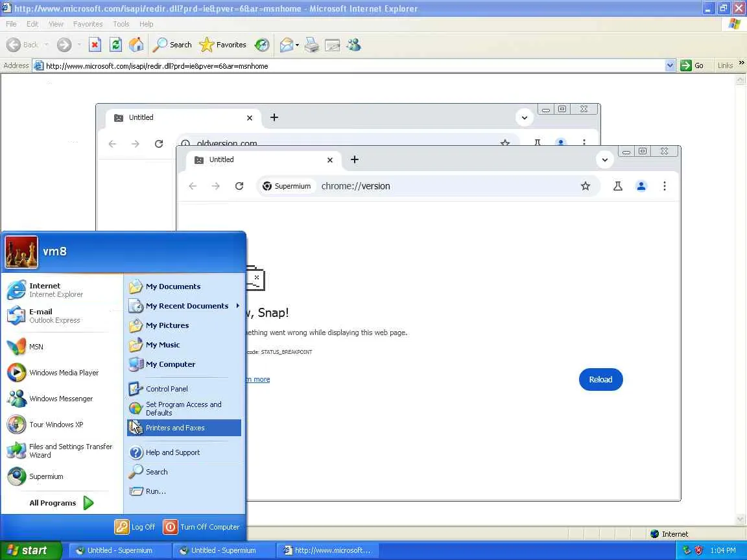Click the Reload button on error page
This screenshot has width=747, height=560.
[600, 380]
